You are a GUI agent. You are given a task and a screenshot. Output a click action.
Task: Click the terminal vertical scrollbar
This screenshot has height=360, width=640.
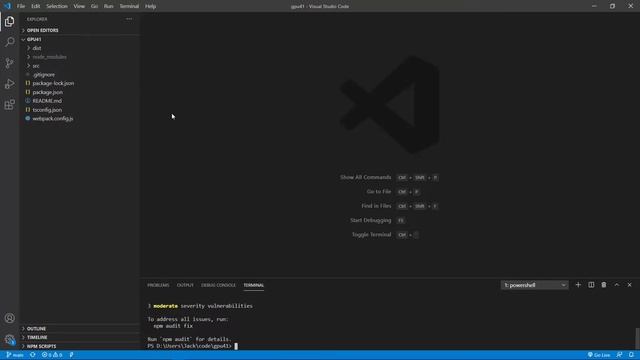coord(637,338)
